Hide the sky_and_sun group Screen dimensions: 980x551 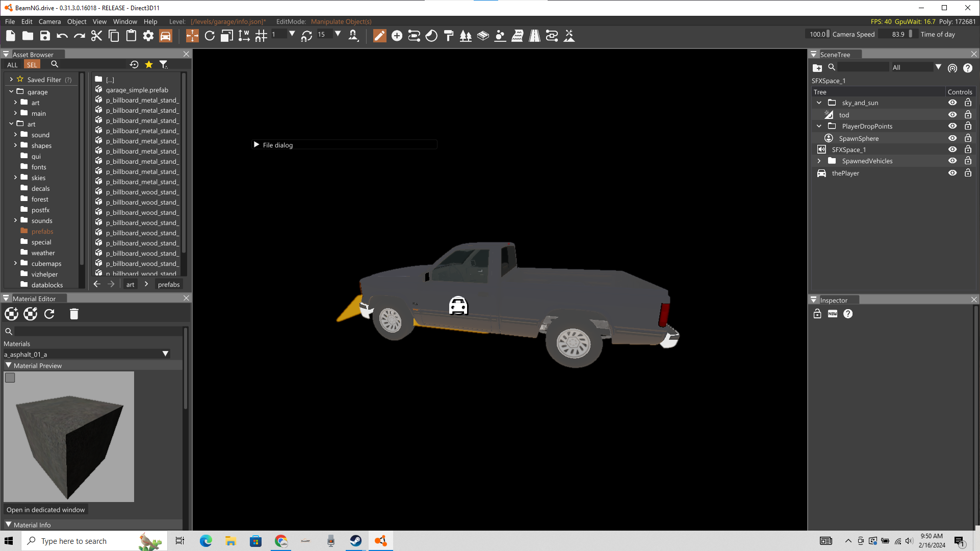click(x=952, y=103)
